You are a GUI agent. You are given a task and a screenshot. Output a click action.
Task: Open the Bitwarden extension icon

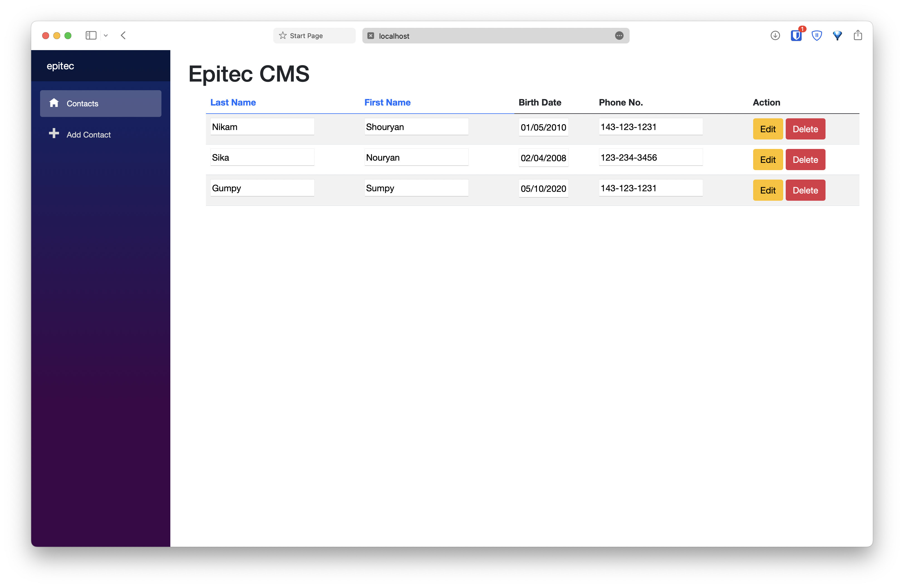point(796,36)
